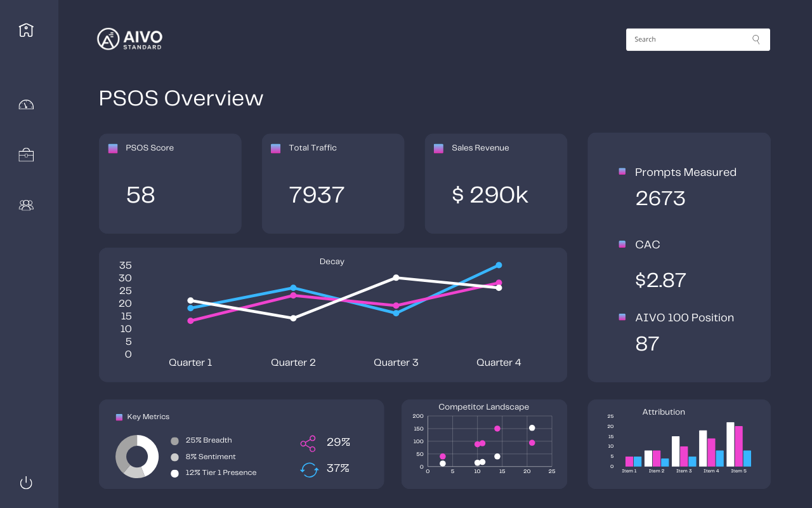Click the AIVO Standard logo
Viewport: 812px width, 508px height.
coord(129,39)
